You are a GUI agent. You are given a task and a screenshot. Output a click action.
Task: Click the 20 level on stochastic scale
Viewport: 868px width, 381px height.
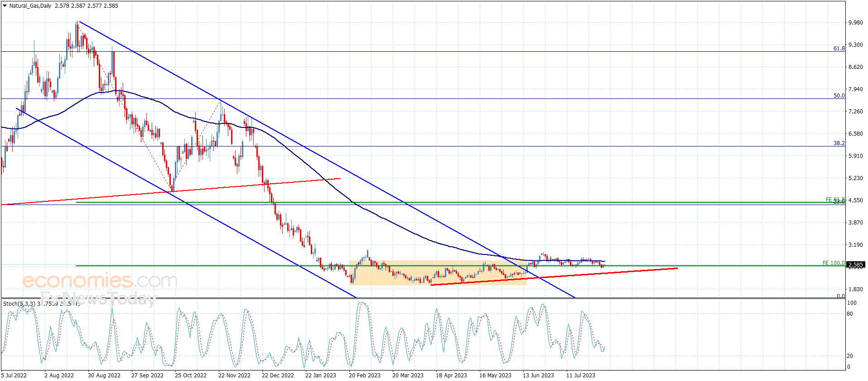pyautogui.click(x=850, y=356)
